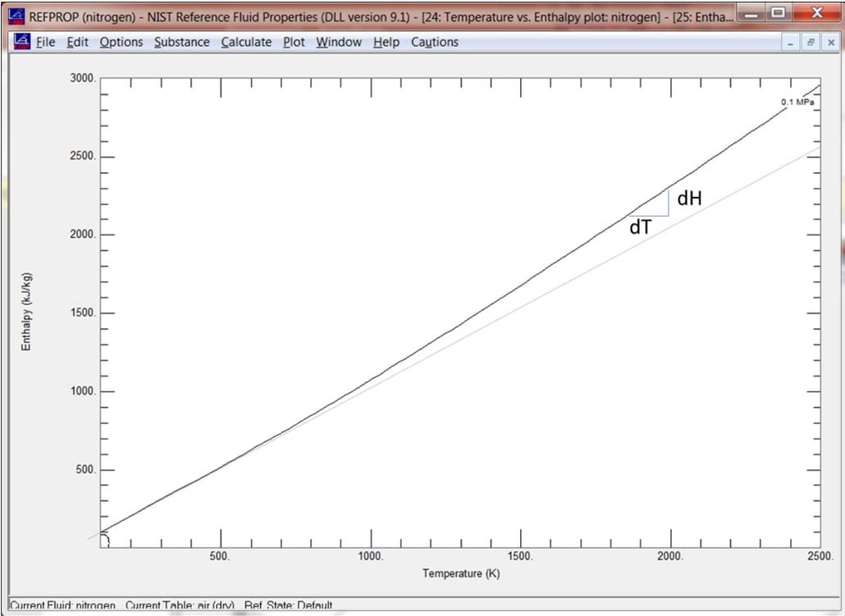This screenshot has width=845, height=616.
Task: Open the Cautions menu
Action: (x=435, y=42)
